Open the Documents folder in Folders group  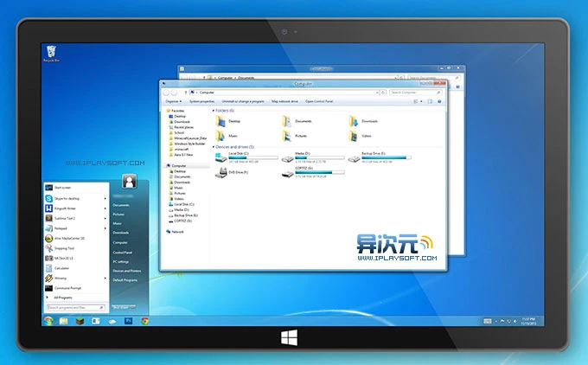pyautogui.click(x=297, y=122)
